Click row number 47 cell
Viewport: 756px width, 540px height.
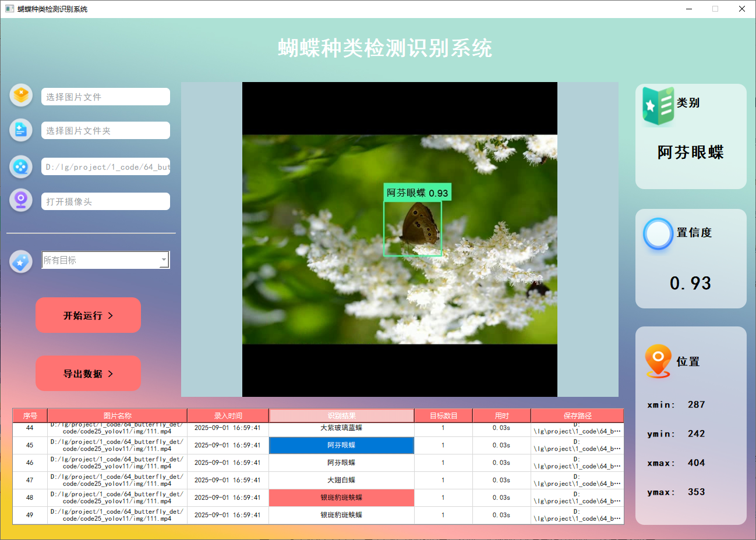click(x=30, y=480)
